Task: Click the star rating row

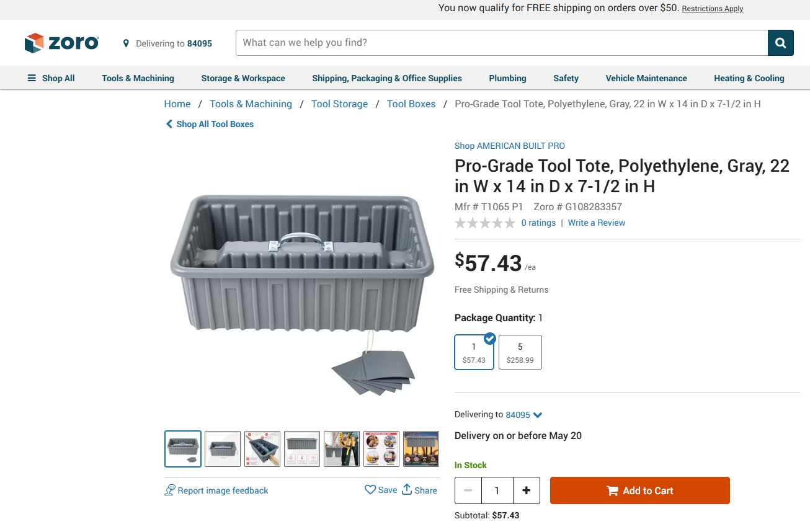Action: tap(485, 223)
